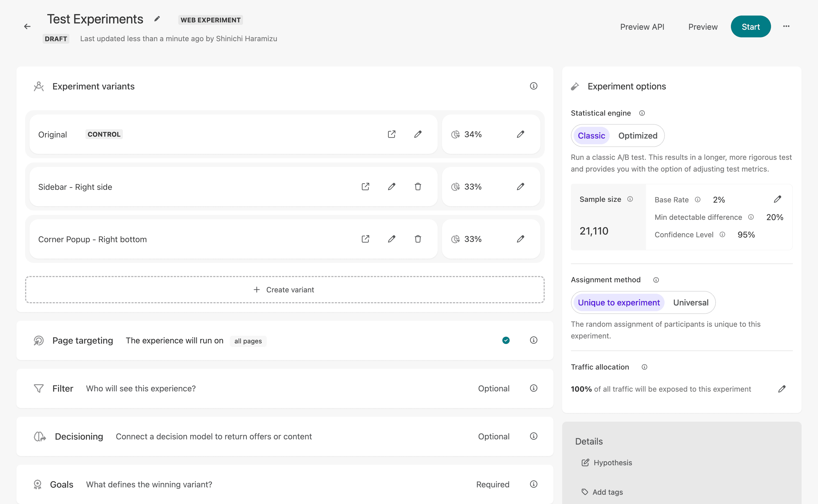Expand the Decisioning section
Screen dimensions: 818x504
click(x=79, y=436)
